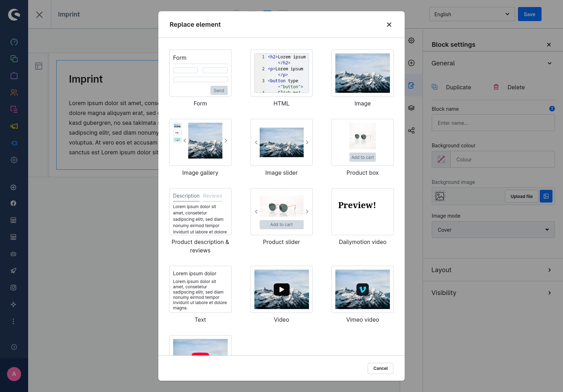Select the Product box element
This screenshot has height=392, width=563.
(x=362, y=142)
